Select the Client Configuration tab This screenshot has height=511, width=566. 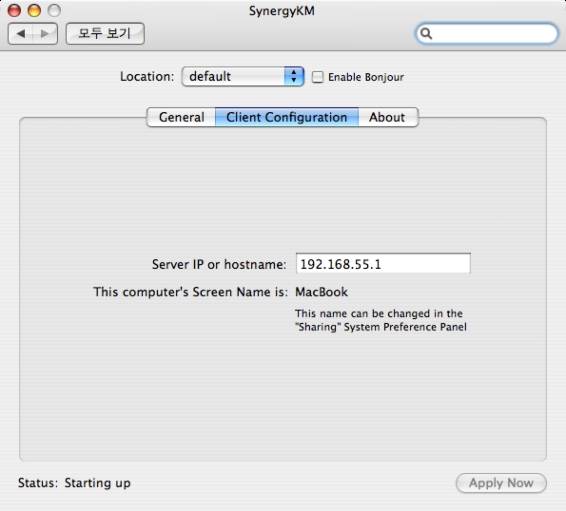[x=287, y=117]
